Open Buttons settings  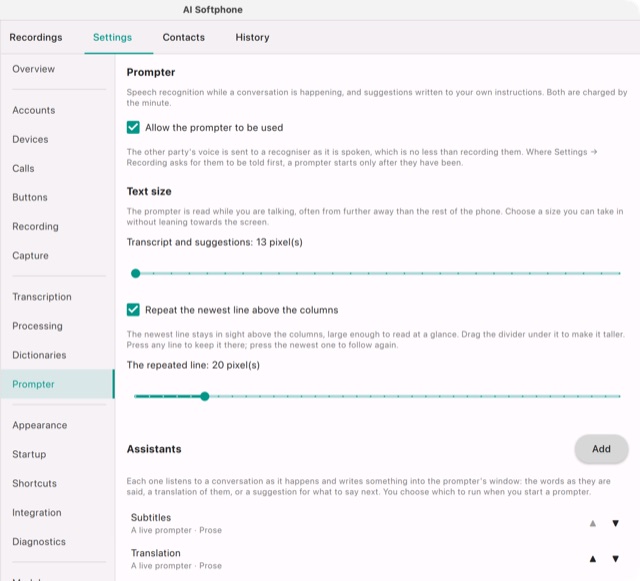point(57,197)
